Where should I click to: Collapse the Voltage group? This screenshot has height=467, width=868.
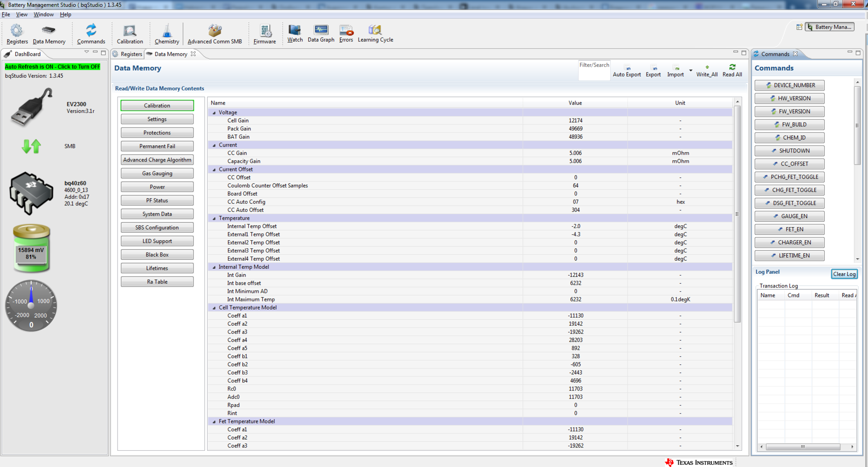[x=214, y=113]
